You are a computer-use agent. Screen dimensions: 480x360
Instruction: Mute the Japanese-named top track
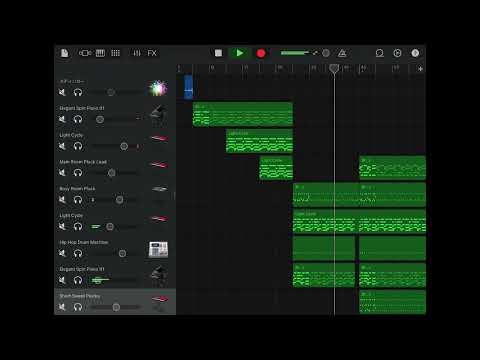[62, 92]
